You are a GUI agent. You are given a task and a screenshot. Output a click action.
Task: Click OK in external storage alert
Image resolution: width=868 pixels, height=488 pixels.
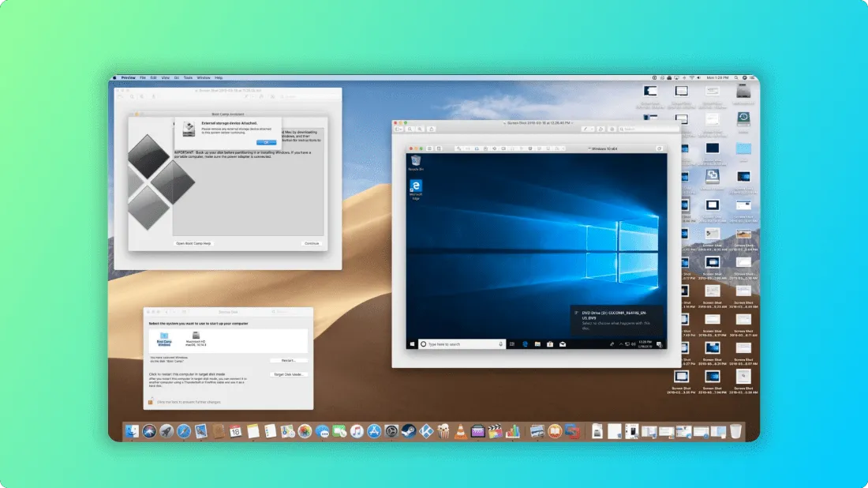click(x=266, y=142)
